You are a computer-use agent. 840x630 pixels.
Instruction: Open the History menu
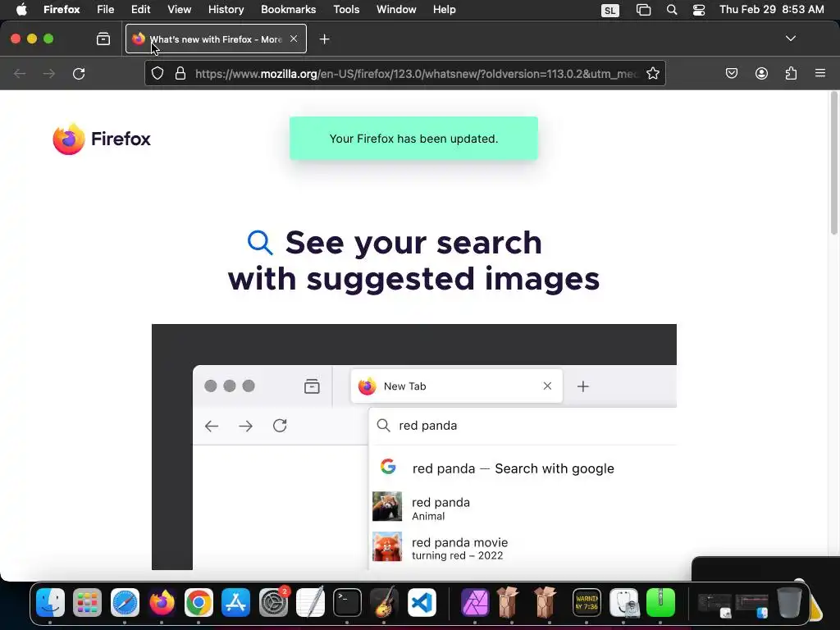226,10
